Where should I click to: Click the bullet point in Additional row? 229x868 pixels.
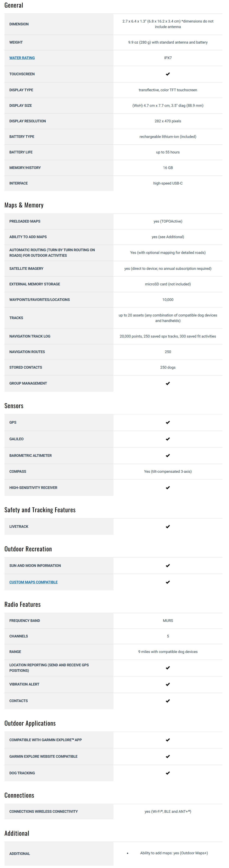[x=128, y=853]
